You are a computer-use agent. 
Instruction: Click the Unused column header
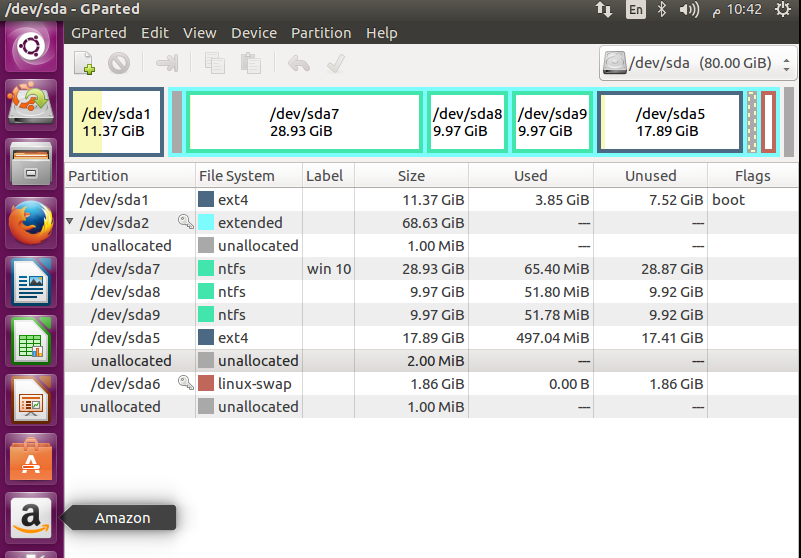650,175
